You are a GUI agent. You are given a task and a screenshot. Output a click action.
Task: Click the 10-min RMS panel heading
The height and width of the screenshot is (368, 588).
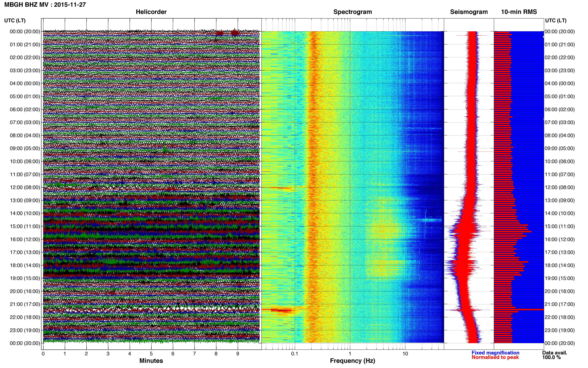(x=519, y=12)
